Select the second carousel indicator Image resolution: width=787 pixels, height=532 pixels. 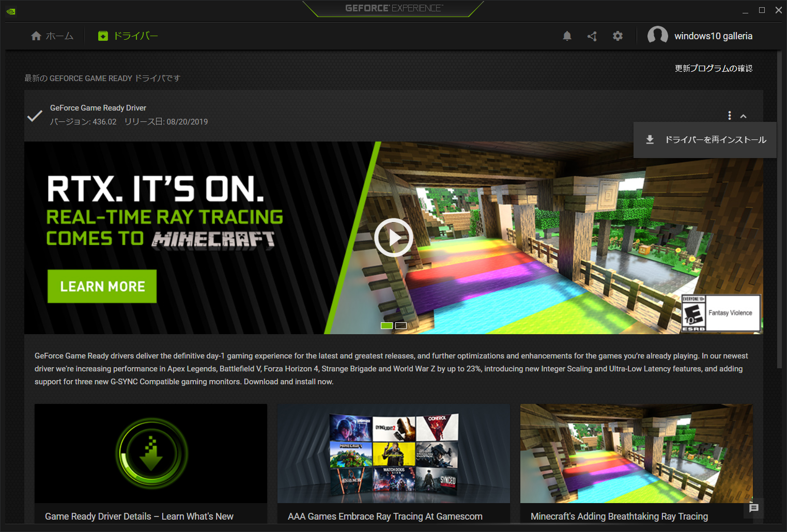401,325
